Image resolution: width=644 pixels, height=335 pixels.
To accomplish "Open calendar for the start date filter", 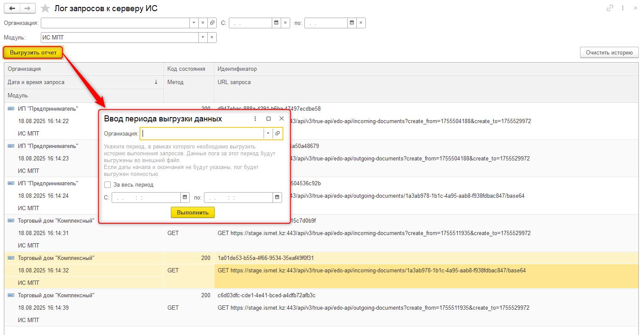I will coord(276,23).
